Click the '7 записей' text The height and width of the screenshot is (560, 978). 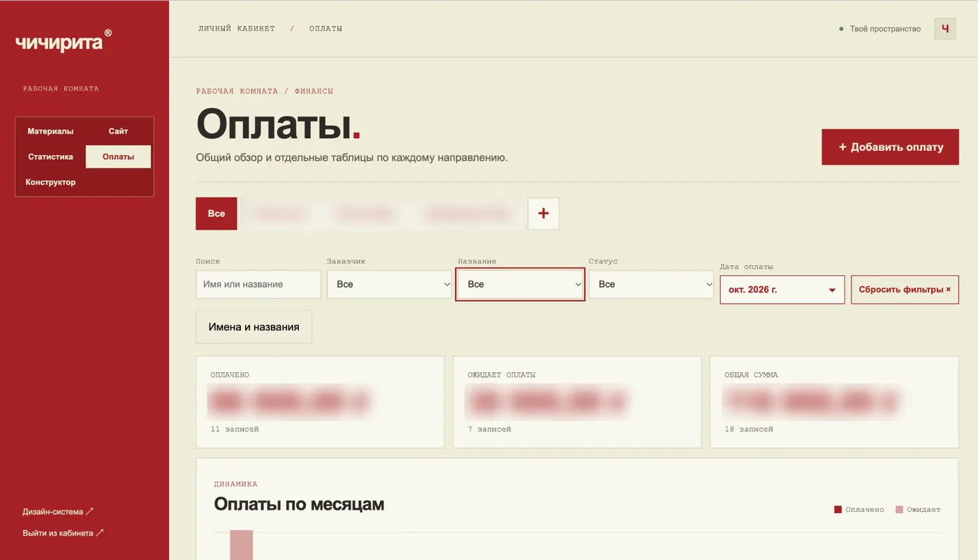tap(490, 429)
